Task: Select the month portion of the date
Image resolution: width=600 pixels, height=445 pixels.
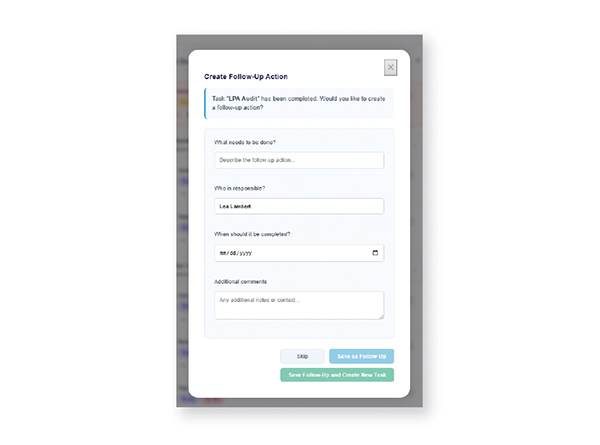Action: 223,253
